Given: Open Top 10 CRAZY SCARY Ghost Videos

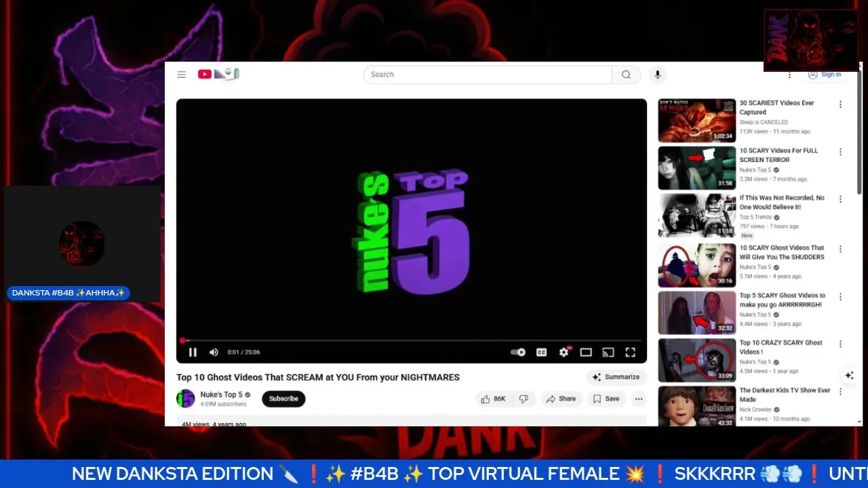Looking at the screenshot, I should point(696,361).
